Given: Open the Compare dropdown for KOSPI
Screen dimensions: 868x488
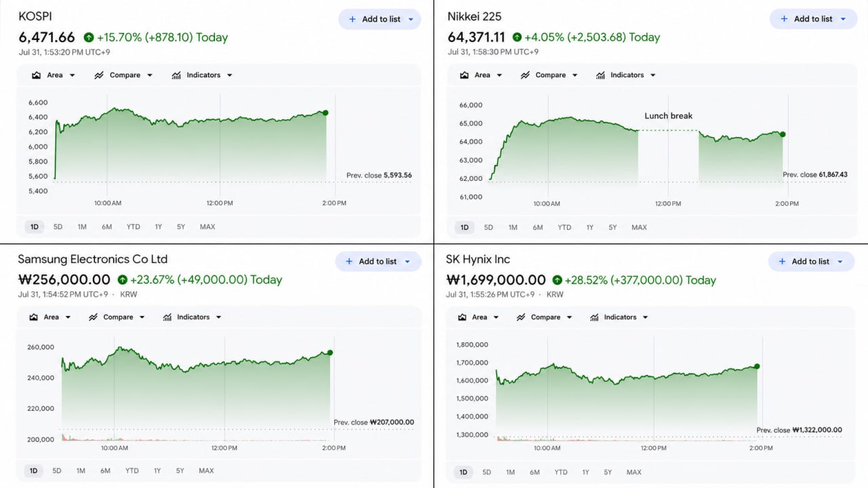Looking at the screenshot, I should point(123,75).
